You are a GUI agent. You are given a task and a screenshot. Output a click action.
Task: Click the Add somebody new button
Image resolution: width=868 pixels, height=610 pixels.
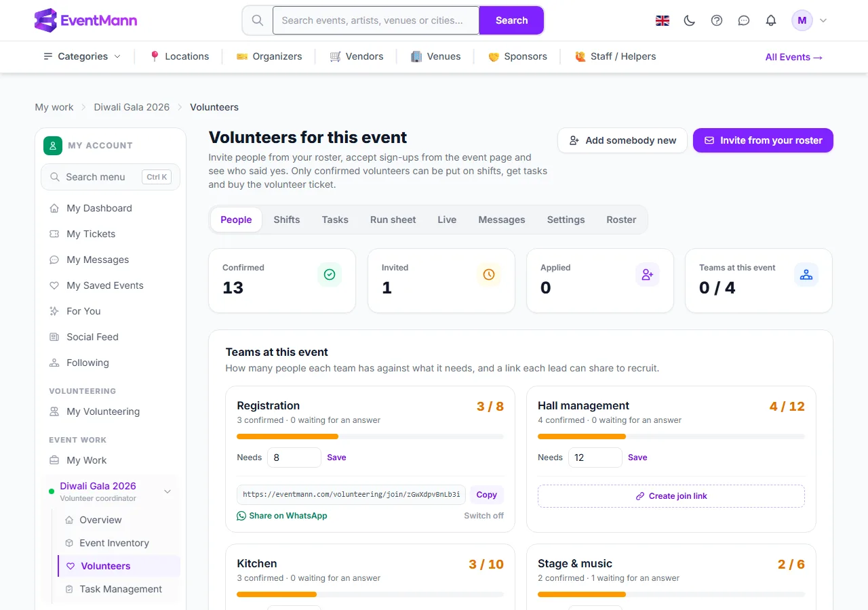pyautogui.click(x=623, y=140)
